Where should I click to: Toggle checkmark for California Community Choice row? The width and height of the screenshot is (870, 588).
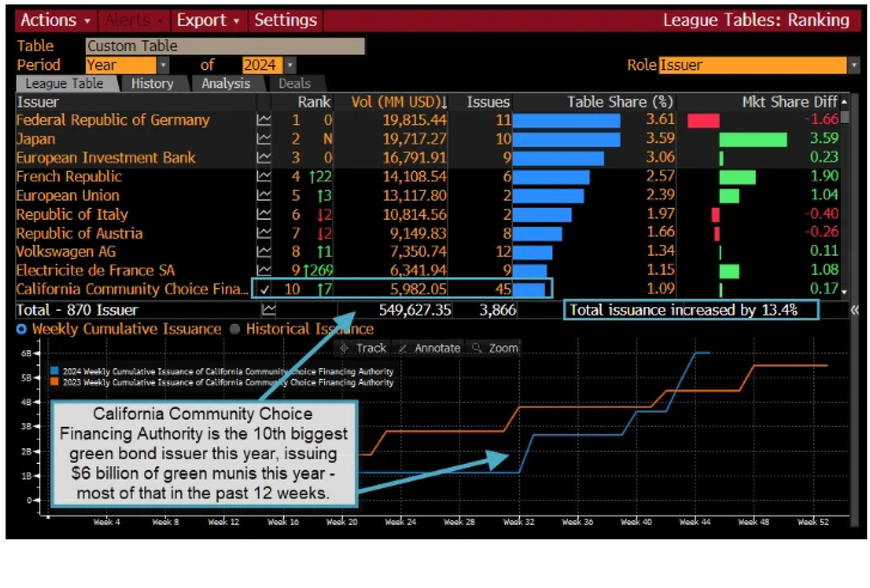click(264, 290)
